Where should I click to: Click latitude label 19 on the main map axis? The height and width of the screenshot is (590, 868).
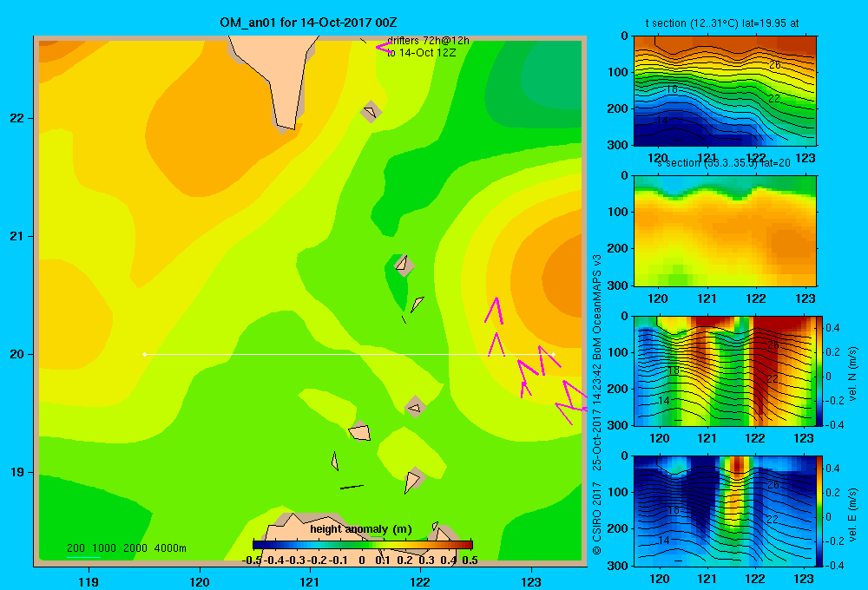point(17,472)
